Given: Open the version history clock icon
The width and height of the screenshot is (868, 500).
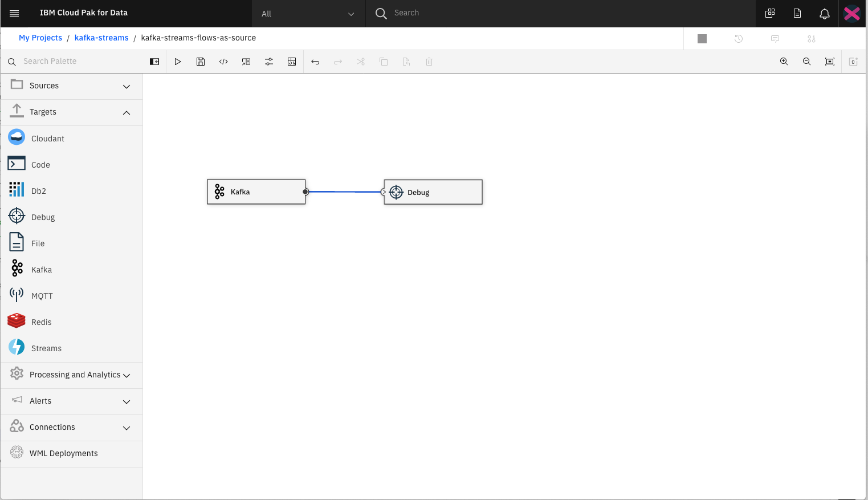Looking at the screenshot, I should 739,39.
